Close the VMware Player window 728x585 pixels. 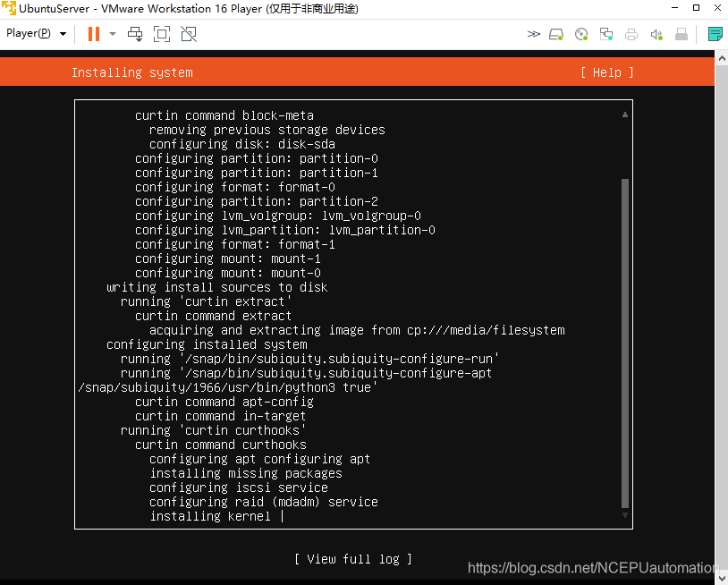717,8
